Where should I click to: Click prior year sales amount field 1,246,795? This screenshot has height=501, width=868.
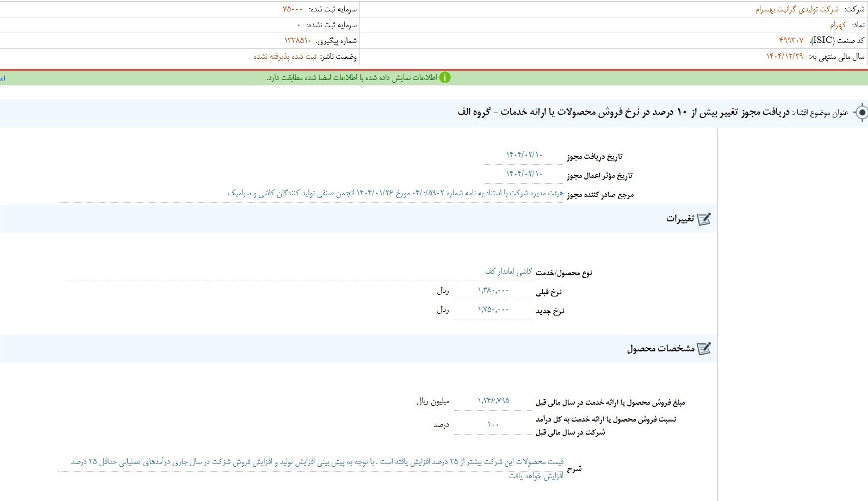[493, 401]
